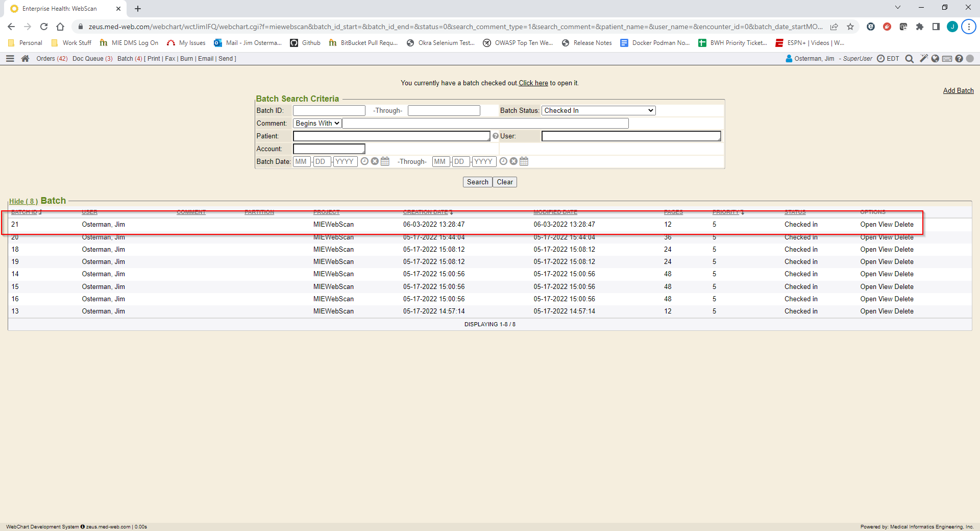Click the share page icon in address bar
980x531 pixels.
834,27
